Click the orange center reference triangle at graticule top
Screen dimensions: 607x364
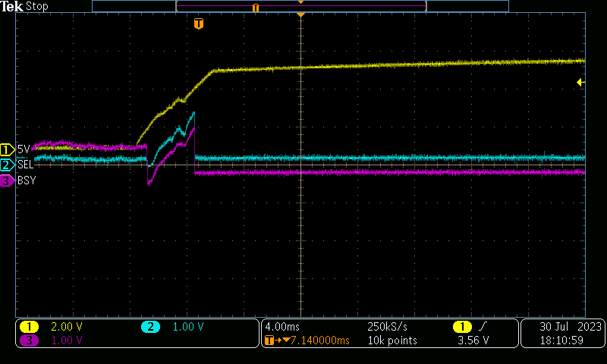coord(300,14)
